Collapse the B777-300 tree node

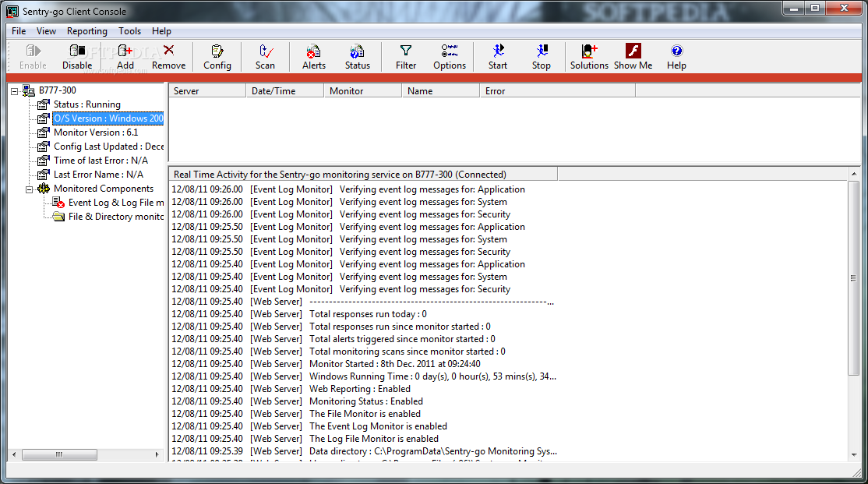pyautogui.click(x=14, y=91)
